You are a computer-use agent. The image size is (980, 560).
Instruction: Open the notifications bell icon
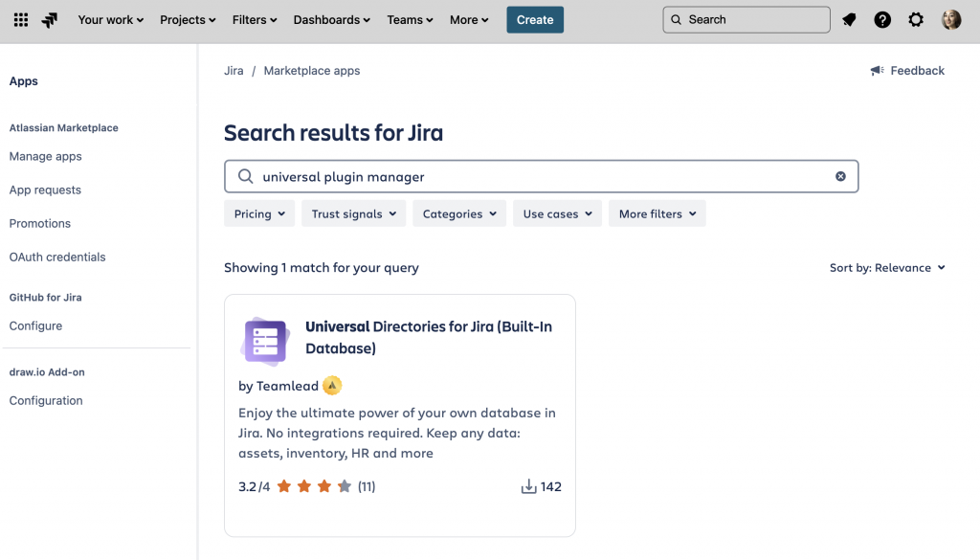849,20
